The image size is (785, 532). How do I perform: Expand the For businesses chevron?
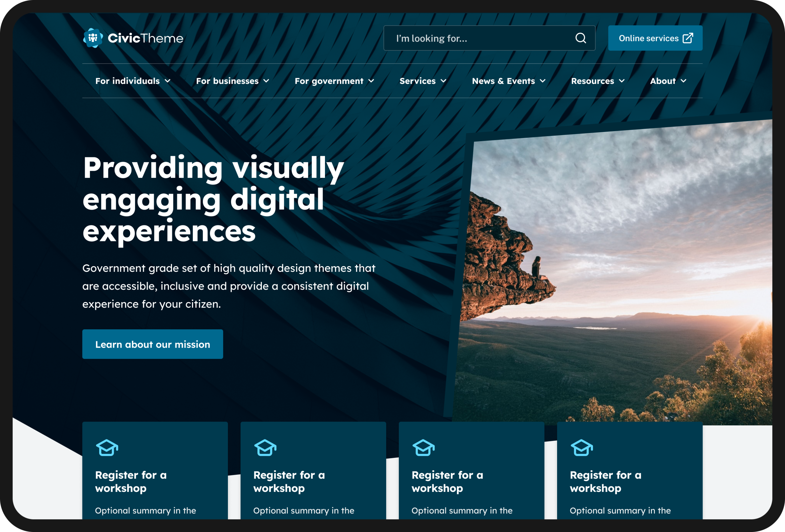point(266,81)
